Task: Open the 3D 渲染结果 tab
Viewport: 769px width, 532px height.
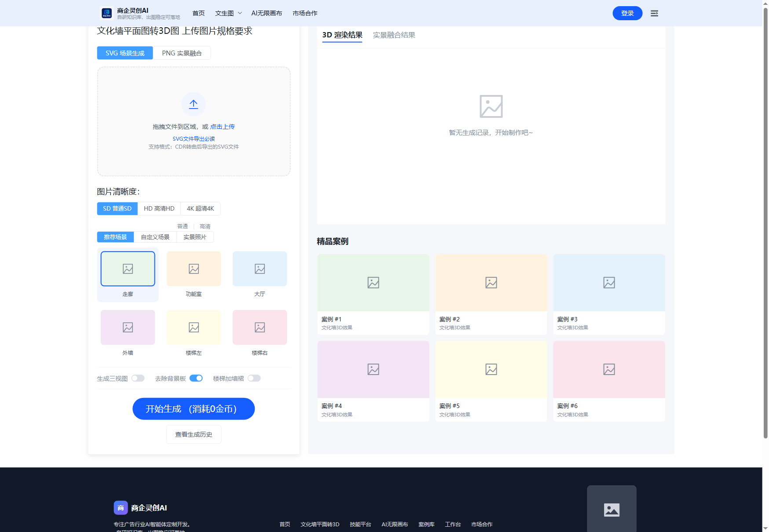Action: tap(342, 35)
